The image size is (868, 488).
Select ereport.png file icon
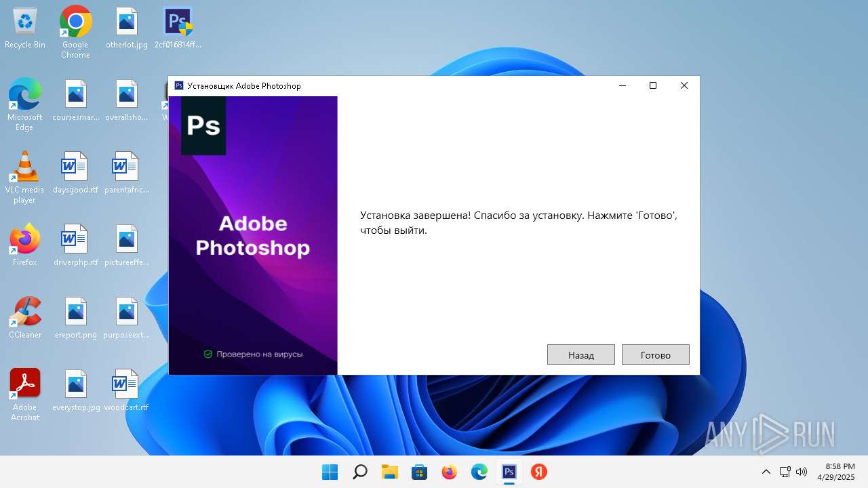75,319
